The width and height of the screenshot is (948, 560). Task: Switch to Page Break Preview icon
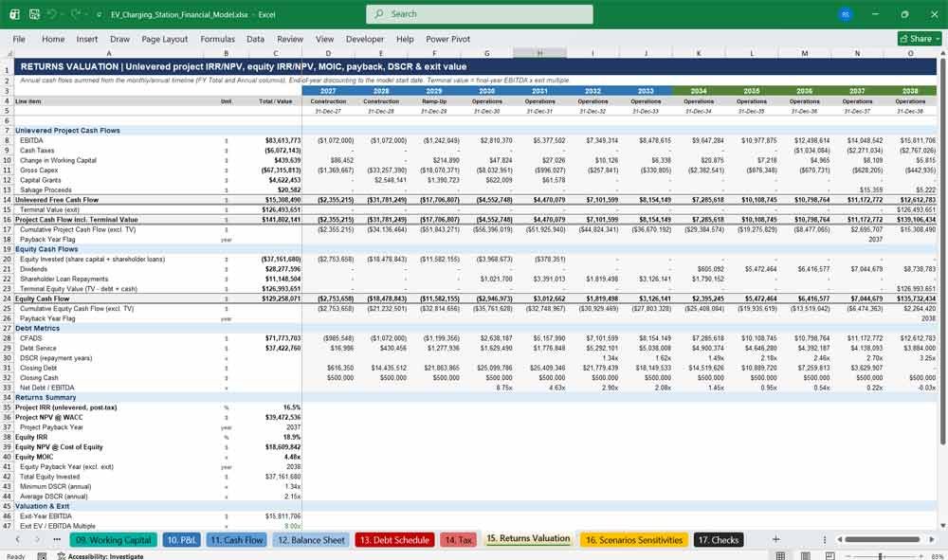pos(830,556)
